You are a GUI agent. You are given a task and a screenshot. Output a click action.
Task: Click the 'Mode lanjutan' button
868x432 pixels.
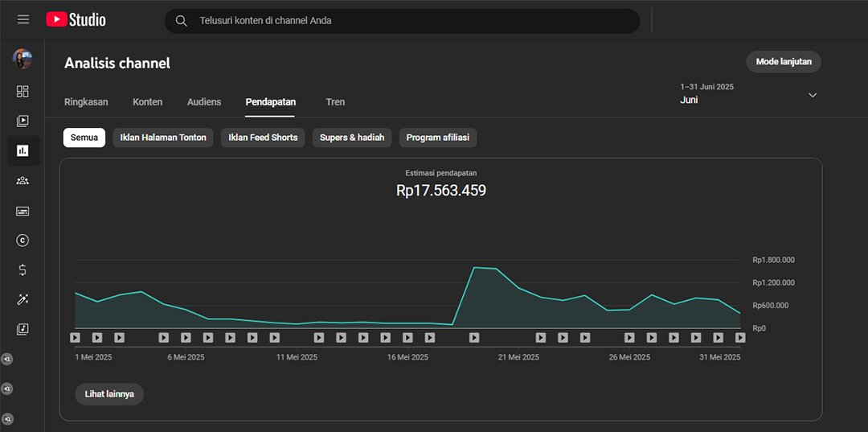784,62
